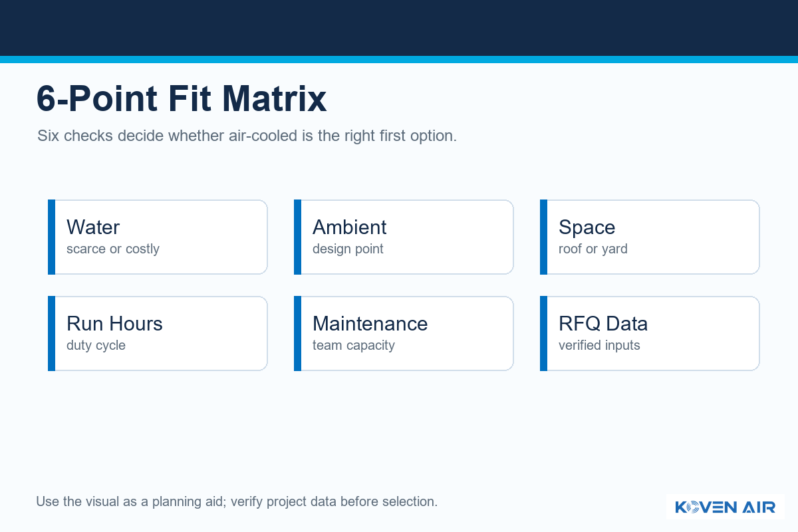
Task: Click the dark navy header banner
Action: click(399, 28)
